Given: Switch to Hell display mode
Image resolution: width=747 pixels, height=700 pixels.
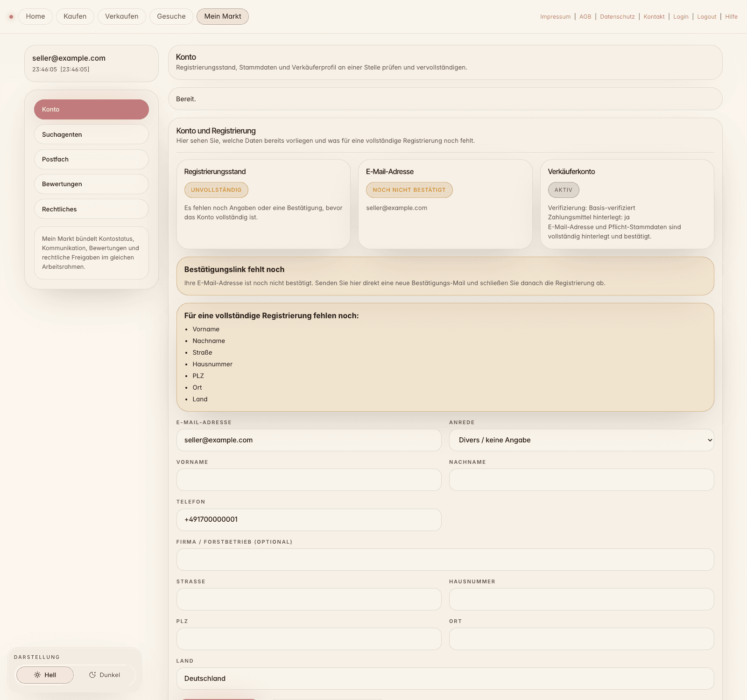Looking at the screenshot, I should click(x=45, y=675).
